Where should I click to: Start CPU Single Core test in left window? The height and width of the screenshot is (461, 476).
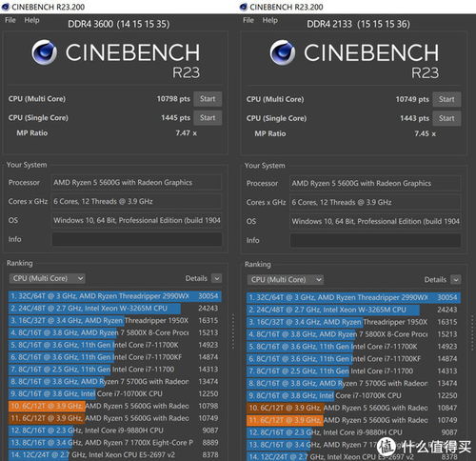coord(208,118)
